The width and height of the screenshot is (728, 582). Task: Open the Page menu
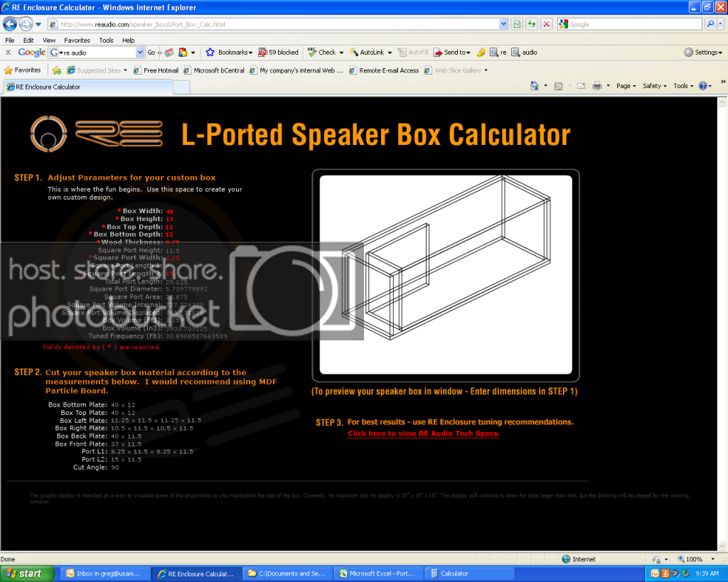(626, 86)
